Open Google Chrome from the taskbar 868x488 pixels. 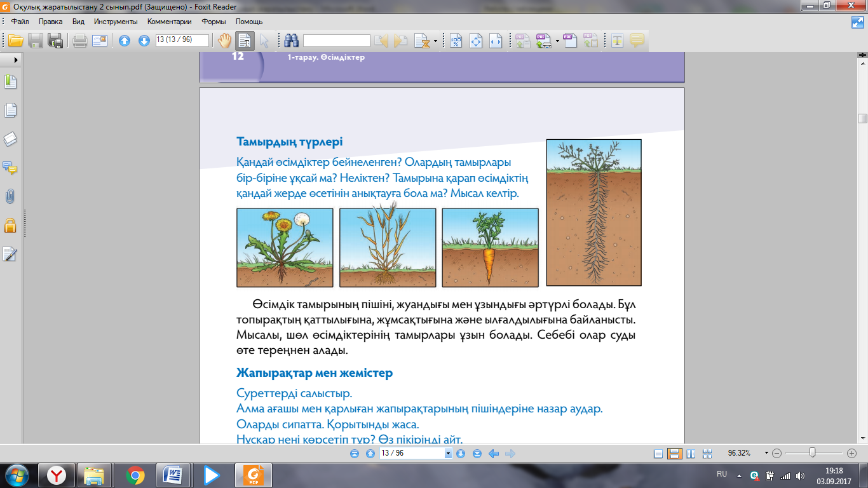(x=134, y=475)
